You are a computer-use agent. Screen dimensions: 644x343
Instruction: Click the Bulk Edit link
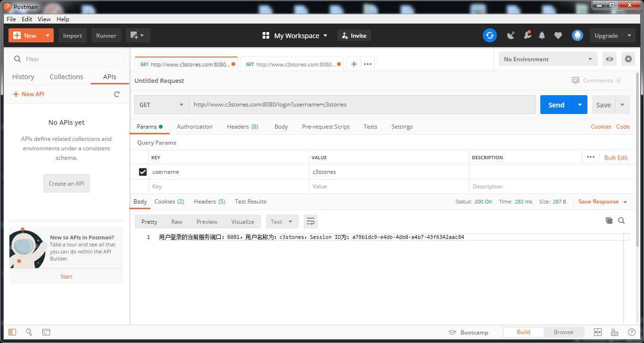pyautogui.click(x=616, y=157)
